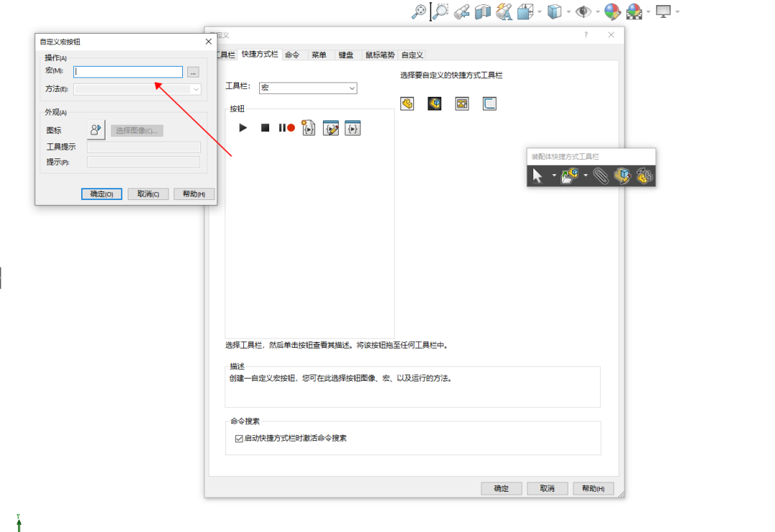Click the Stop Macro icon
The height and width of the screenshot is (532, 775).
[x=264, y=128]
